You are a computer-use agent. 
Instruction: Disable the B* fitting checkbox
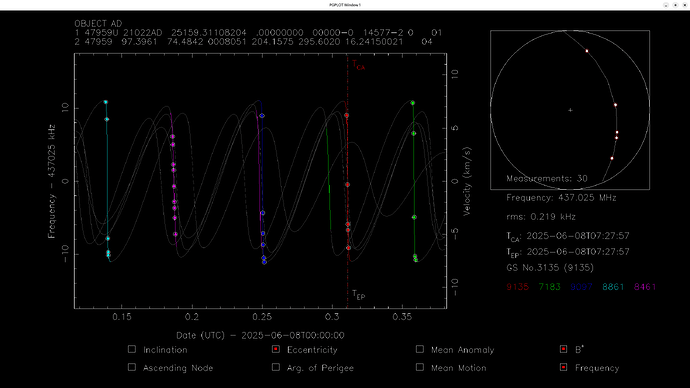coord(563,349)
